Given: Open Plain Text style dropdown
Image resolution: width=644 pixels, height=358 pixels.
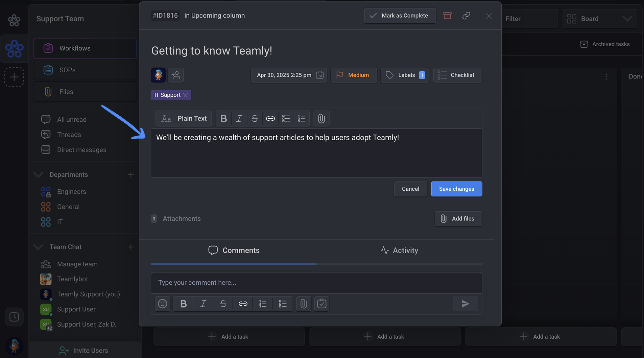Looking at the screenshot, I should pos(184,119).
